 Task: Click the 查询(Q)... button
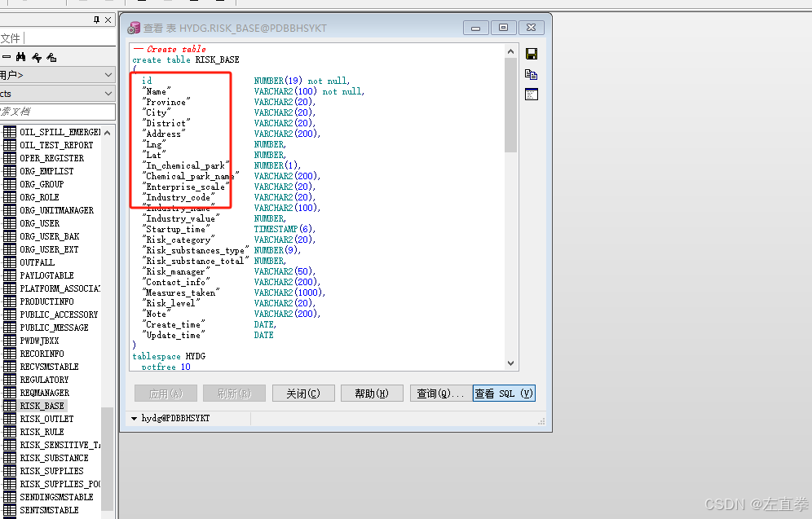[x=441, y=394]
